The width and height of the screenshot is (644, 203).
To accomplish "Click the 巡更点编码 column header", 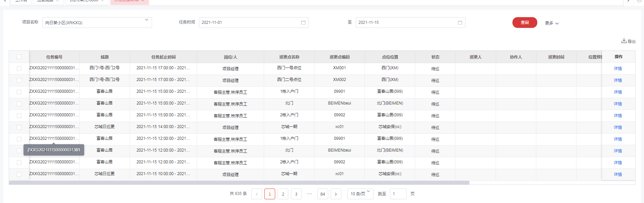I will (340, 57).
